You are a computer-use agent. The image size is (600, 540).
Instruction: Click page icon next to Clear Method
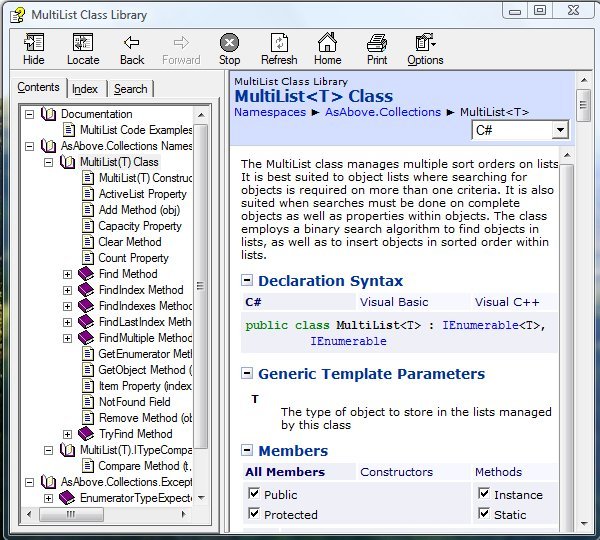point(88,242)
